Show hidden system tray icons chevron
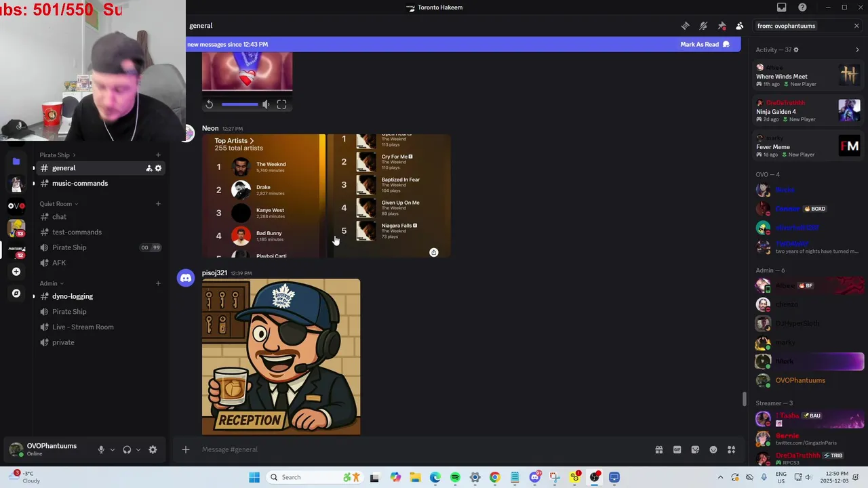The width and height of the screenshot is (868, 488). coord(720,477)
